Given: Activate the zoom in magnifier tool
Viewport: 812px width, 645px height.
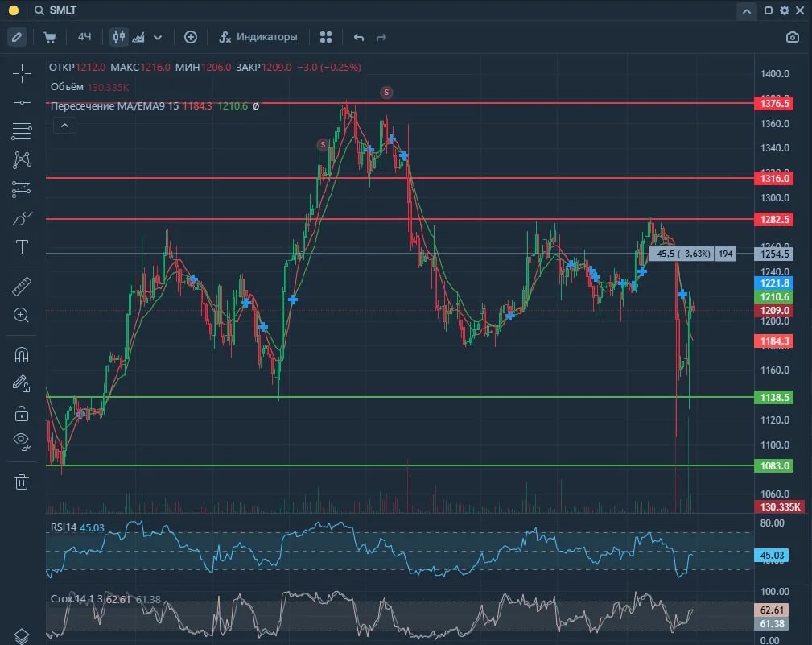Looking at the screenshot, I should (x=21, y=315).
